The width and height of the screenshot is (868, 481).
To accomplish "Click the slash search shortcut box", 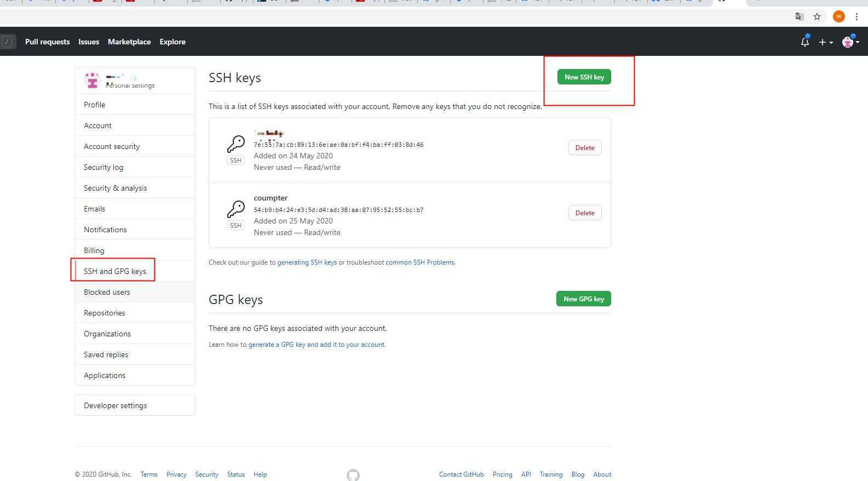I will click(8, 42).
